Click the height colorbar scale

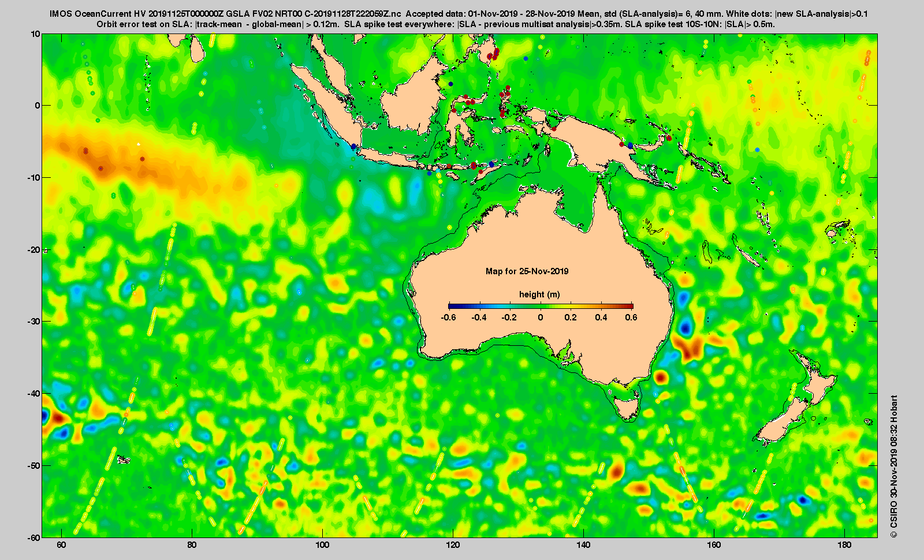coord(541,306)
